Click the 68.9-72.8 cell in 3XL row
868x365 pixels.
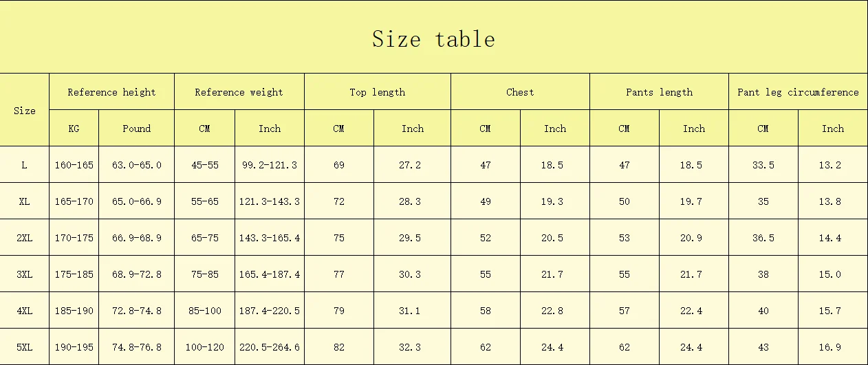click(136, 274)
